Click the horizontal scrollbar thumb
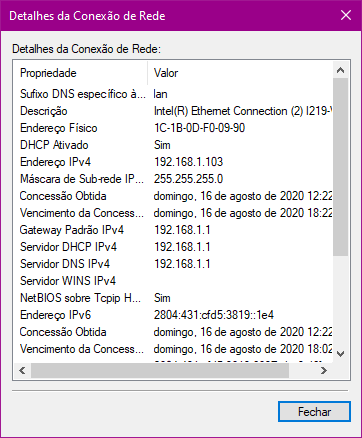 tap(160, 370)
